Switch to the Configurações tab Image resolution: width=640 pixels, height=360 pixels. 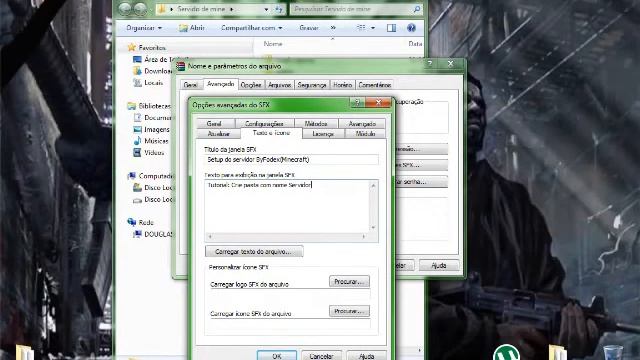coord(264,123)
